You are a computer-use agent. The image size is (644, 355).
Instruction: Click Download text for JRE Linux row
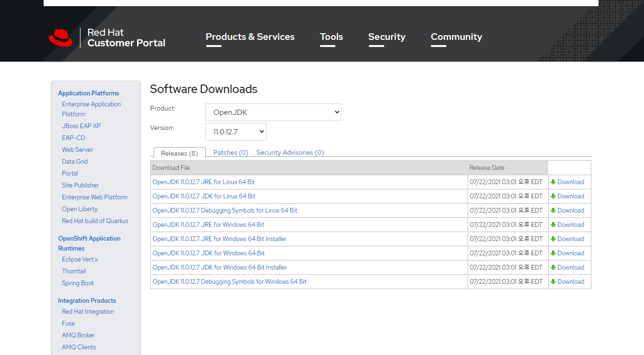pyautogui.click(x=571, y=182)
